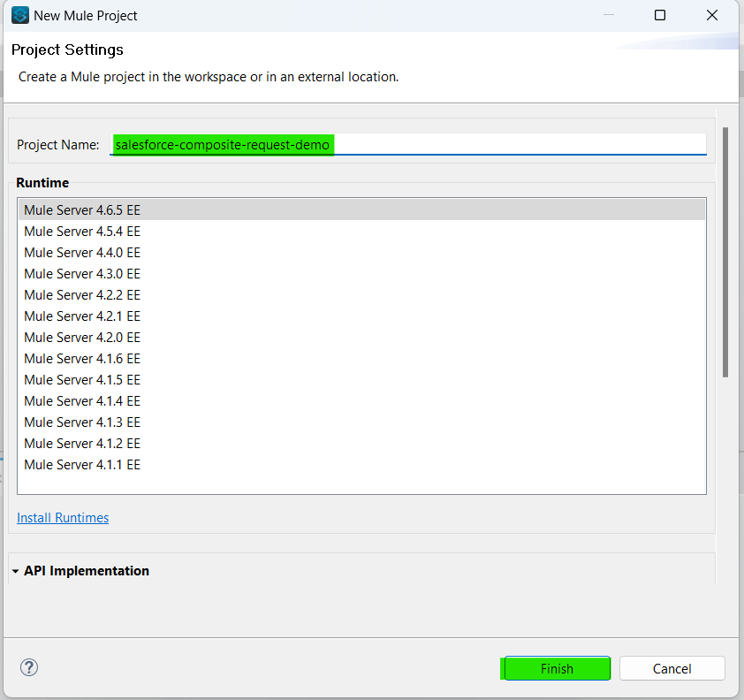Choose Mule Server 4.4.0 EE

[x=82, y=253]
